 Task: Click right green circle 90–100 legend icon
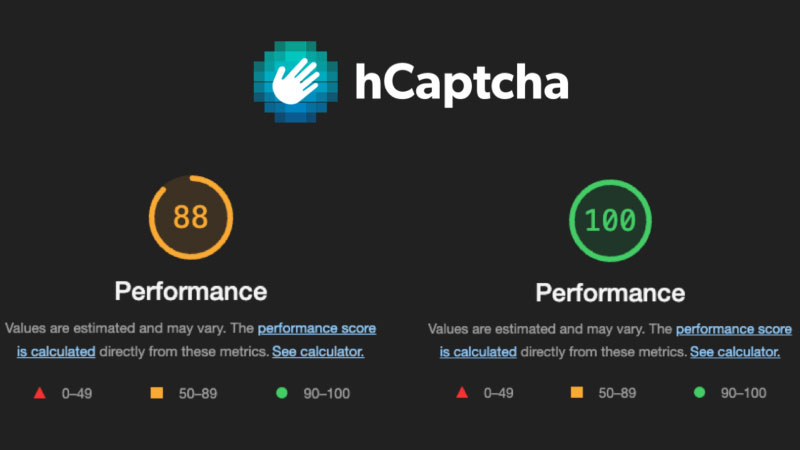pos(699,392)
